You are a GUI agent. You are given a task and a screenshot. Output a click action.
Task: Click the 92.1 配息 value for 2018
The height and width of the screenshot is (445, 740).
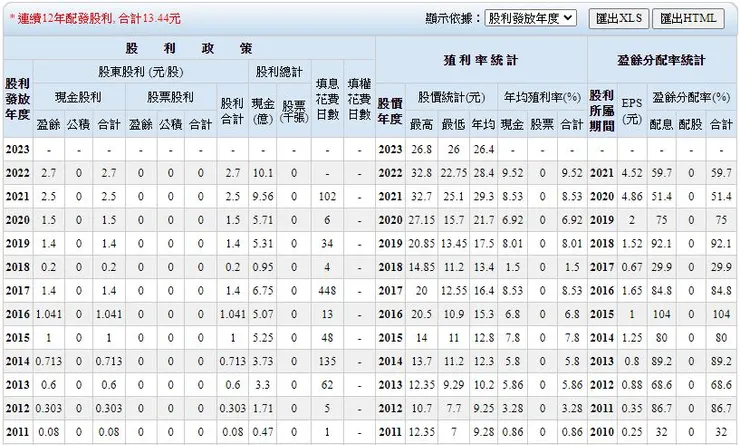click(661, 243)
